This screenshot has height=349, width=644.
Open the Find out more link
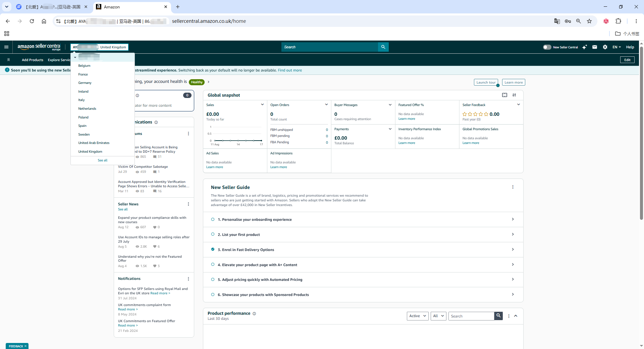[x=290, y=70]
